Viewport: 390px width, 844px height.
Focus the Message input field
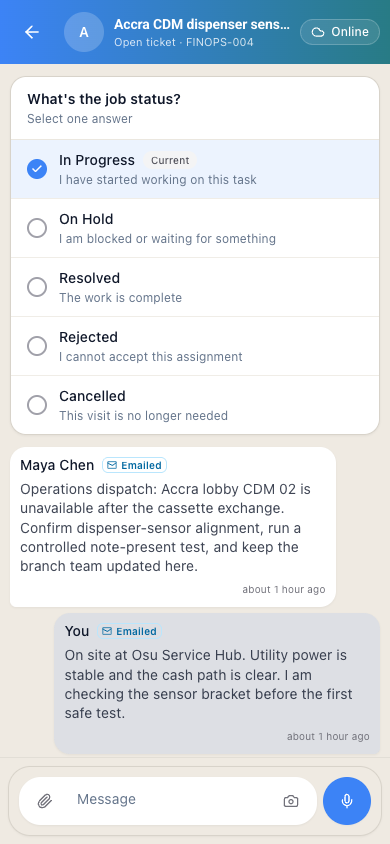tap(175, 799)
